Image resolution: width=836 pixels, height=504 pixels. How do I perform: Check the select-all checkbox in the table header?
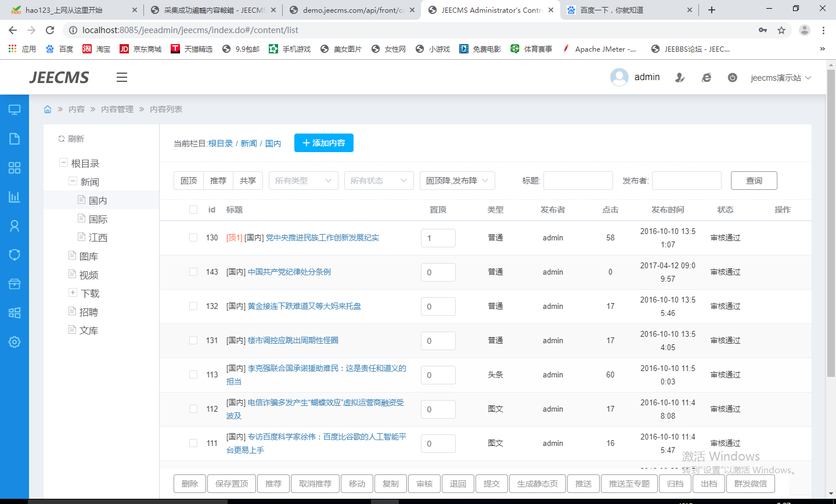pos(193,210)
